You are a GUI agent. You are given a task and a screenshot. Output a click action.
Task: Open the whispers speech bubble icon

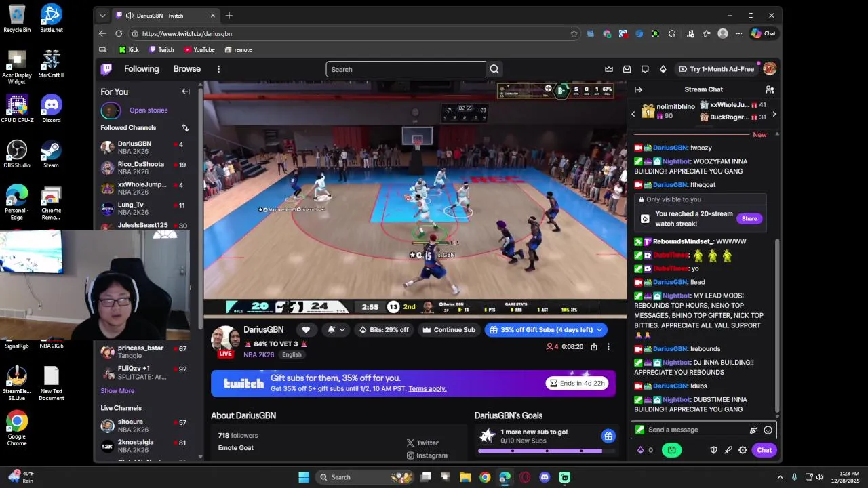(645, 69)
